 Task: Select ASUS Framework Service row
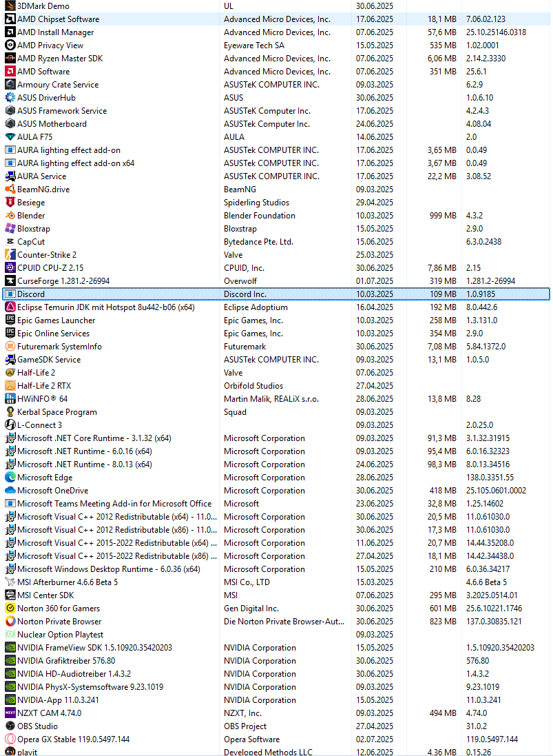pos(277,111)
